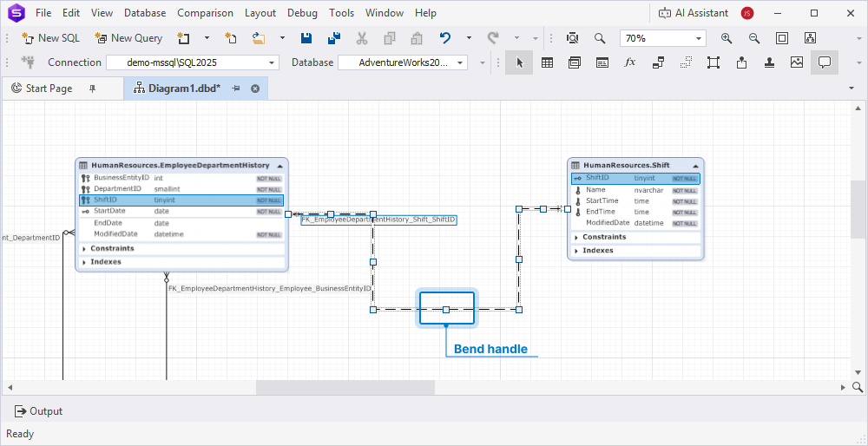The height and width of the screenshot is (446, 868).
Task: Open the File menu
Action: 43,13
